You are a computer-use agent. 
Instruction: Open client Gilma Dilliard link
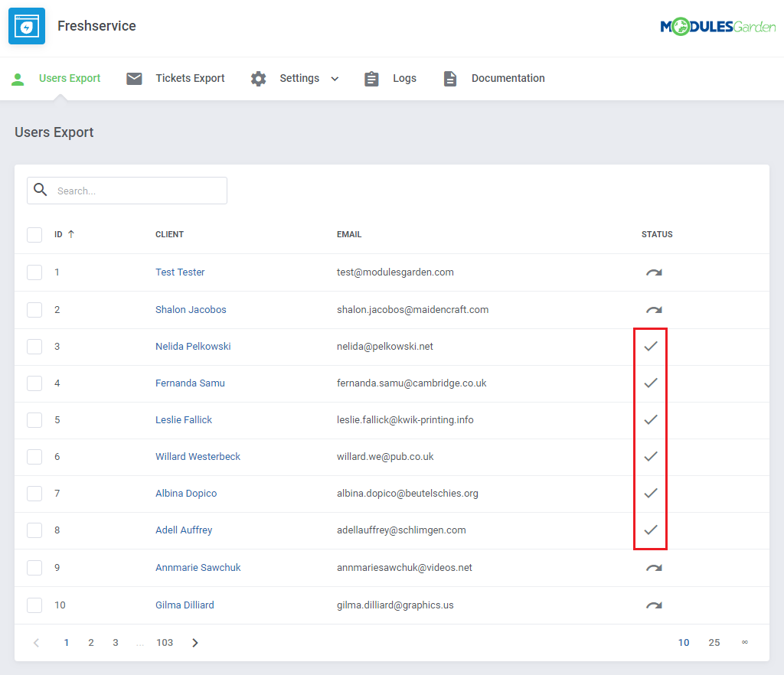coord(185,605)
